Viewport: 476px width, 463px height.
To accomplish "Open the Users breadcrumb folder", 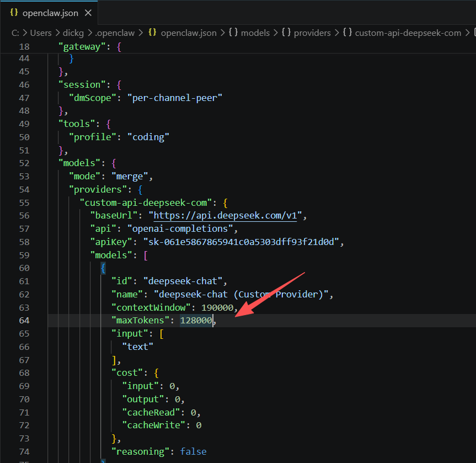I will coord(41,33).
